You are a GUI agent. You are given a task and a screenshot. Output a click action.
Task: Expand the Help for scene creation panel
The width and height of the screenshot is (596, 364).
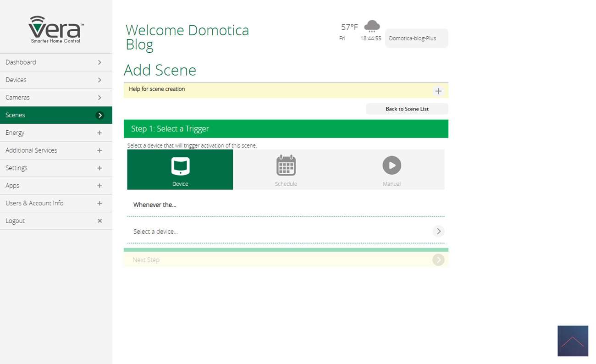[438, 91]
